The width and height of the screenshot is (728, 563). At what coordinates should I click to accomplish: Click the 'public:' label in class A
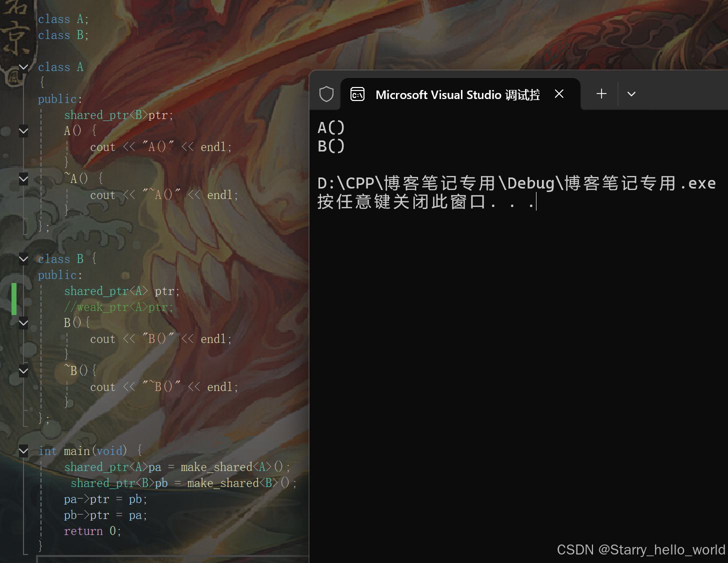click(60, 99)
